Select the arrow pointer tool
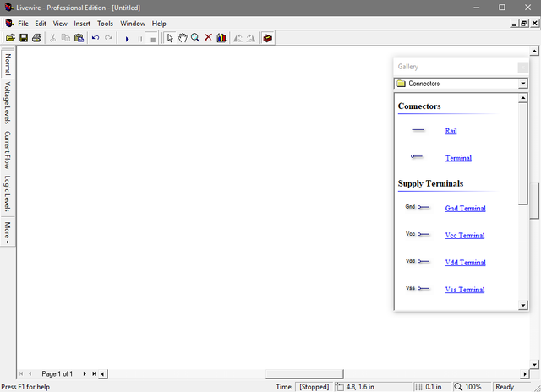The image size is (541, 392). click(x=170, y=38)
